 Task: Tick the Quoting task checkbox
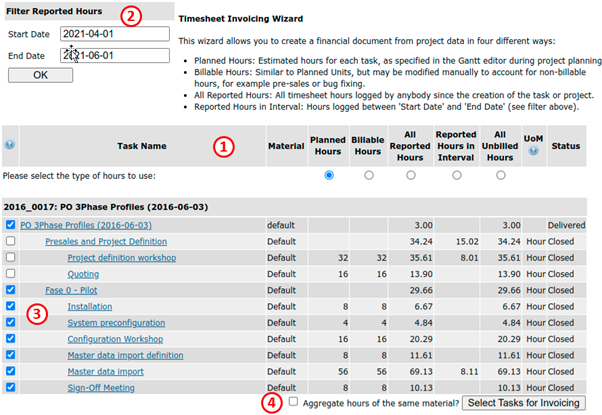click(10, 274)
